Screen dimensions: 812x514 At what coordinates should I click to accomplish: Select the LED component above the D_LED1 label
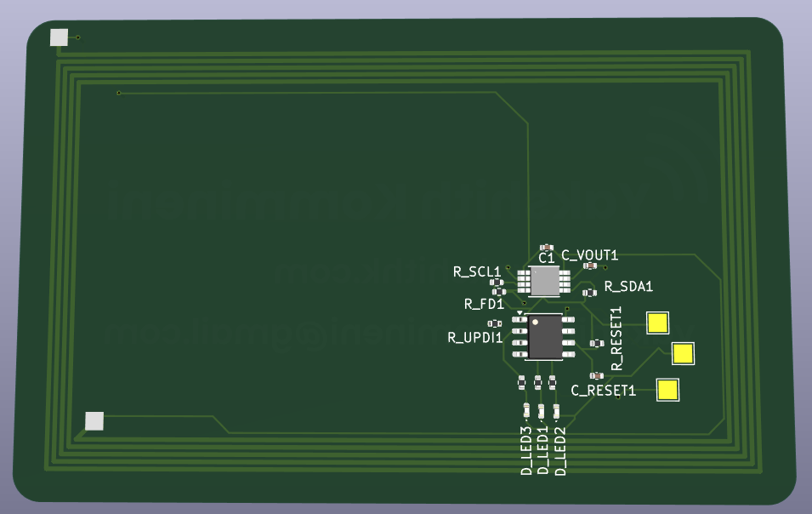coord(541,411)
